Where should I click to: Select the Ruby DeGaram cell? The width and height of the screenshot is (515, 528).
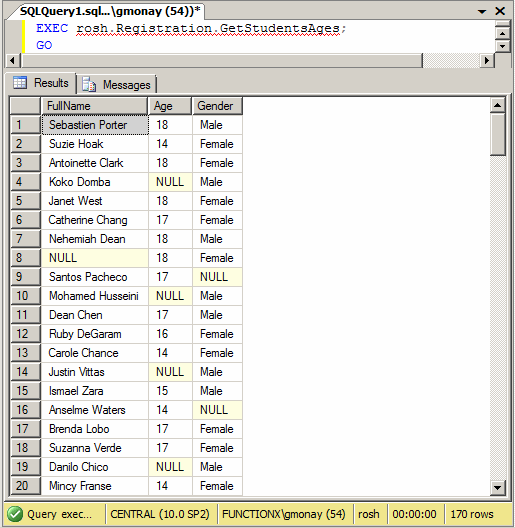(95, 334)
